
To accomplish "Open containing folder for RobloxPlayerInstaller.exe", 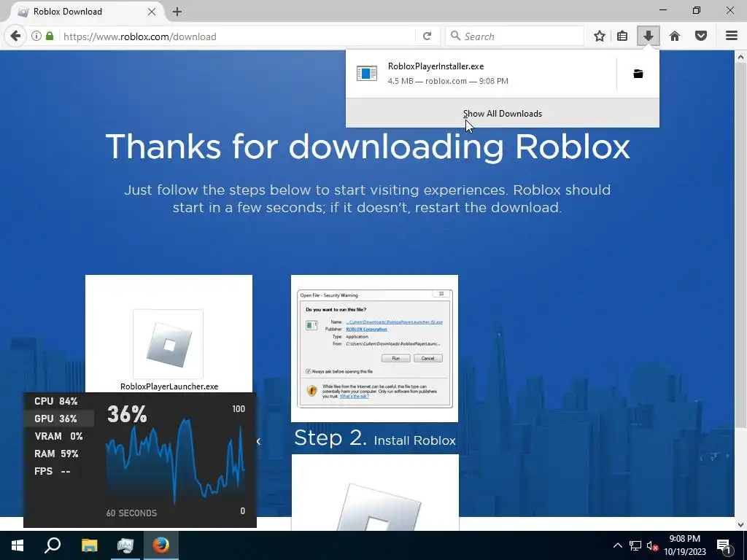I will point(638,74).
